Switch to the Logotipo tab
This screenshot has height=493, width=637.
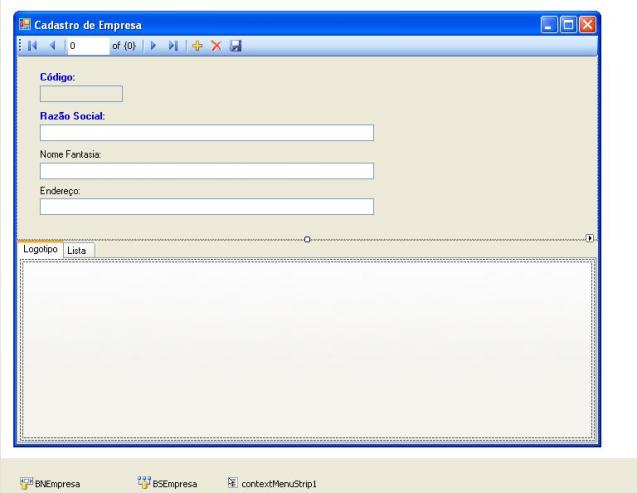coord(40,249)
